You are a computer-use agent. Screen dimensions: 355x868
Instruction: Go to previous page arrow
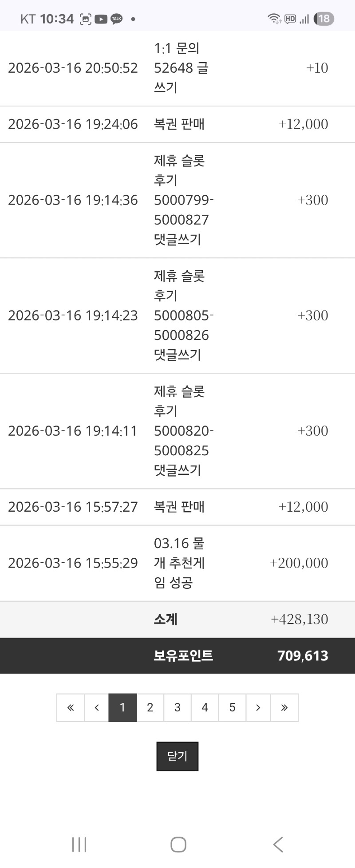[x=97, y=707]
